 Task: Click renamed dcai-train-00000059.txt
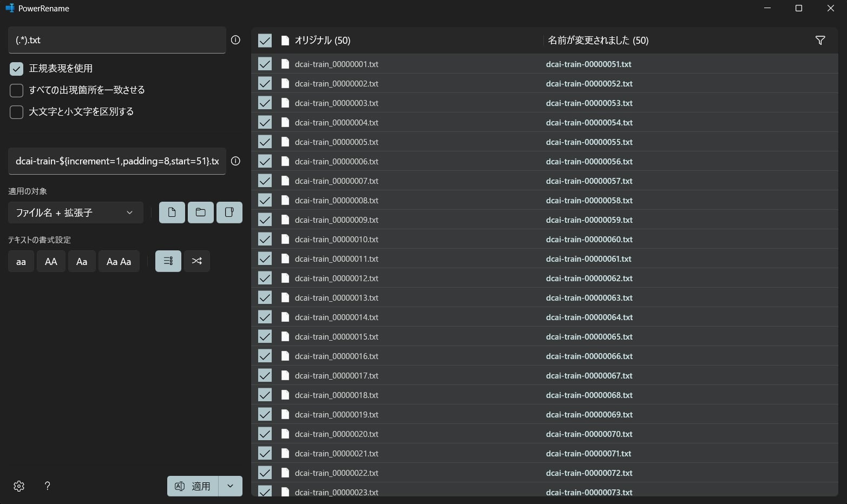click(x=589, y=220)
